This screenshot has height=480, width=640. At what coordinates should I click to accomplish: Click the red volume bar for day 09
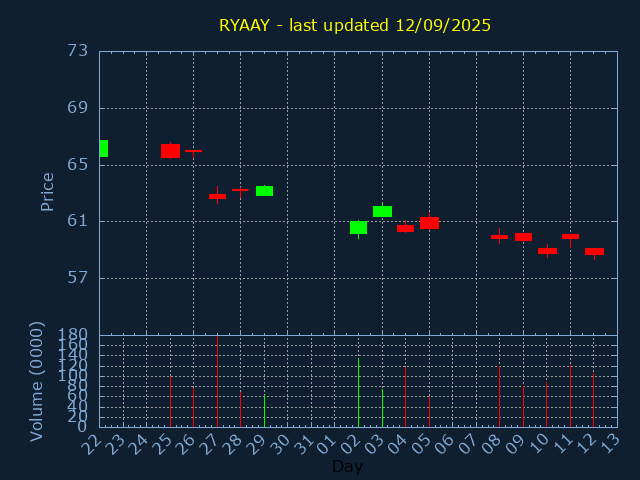click(x=523, y=407)
